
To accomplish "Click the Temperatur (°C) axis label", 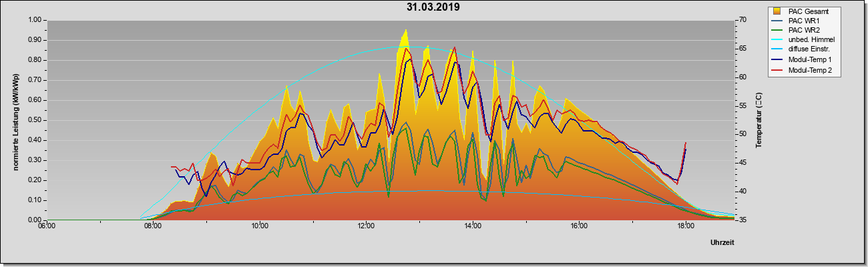I will (758, 120).
